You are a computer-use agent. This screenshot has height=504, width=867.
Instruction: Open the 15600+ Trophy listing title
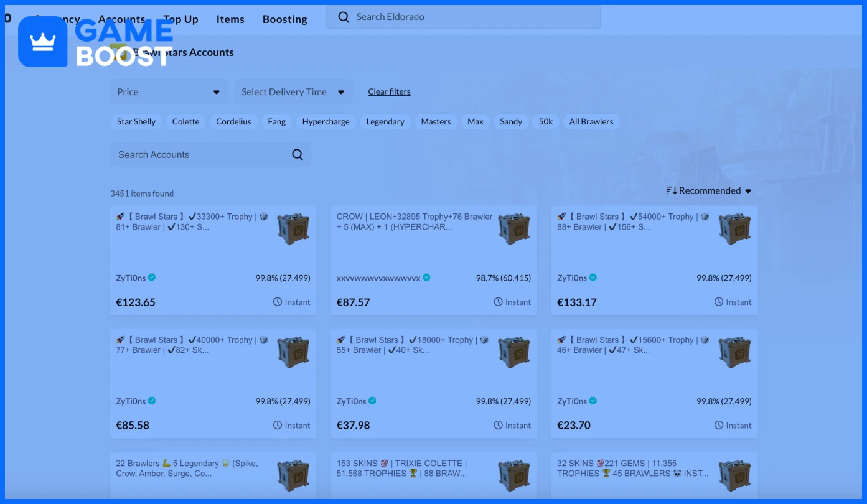tap(634, 345)
